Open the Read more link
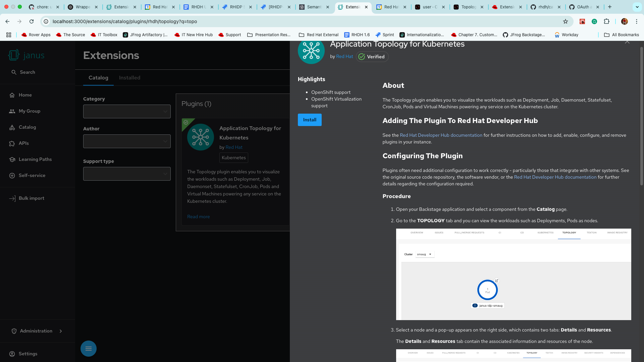 click(198, 217)
